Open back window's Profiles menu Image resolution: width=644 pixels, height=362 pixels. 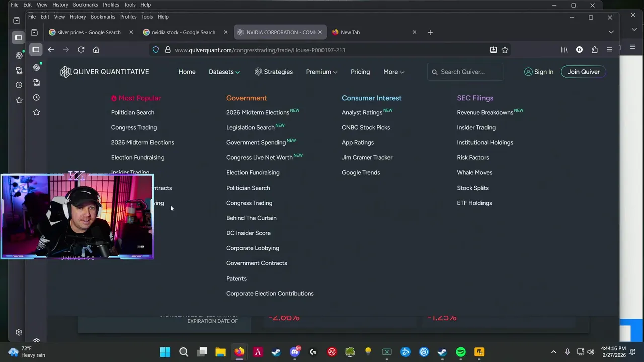pos(111,5)
